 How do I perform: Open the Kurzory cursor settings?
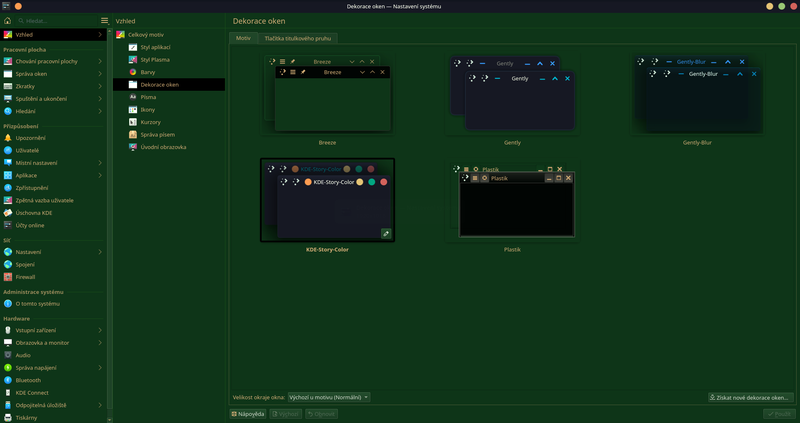(x=150, y=122)
